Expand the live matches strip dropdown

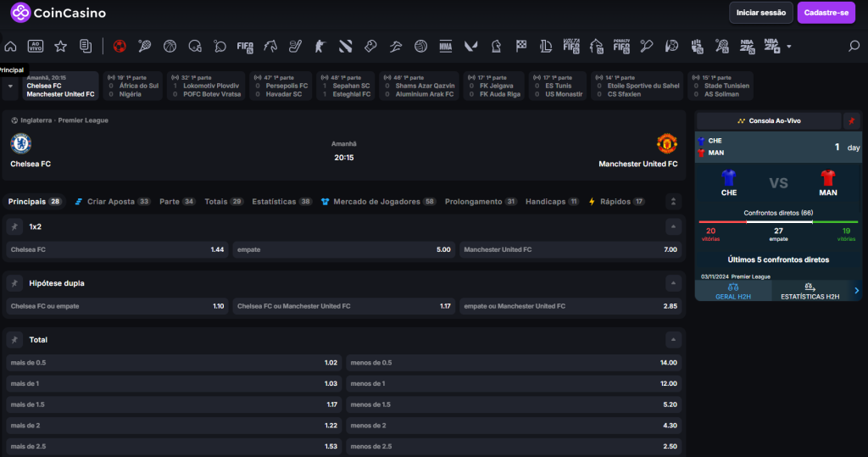10,86
